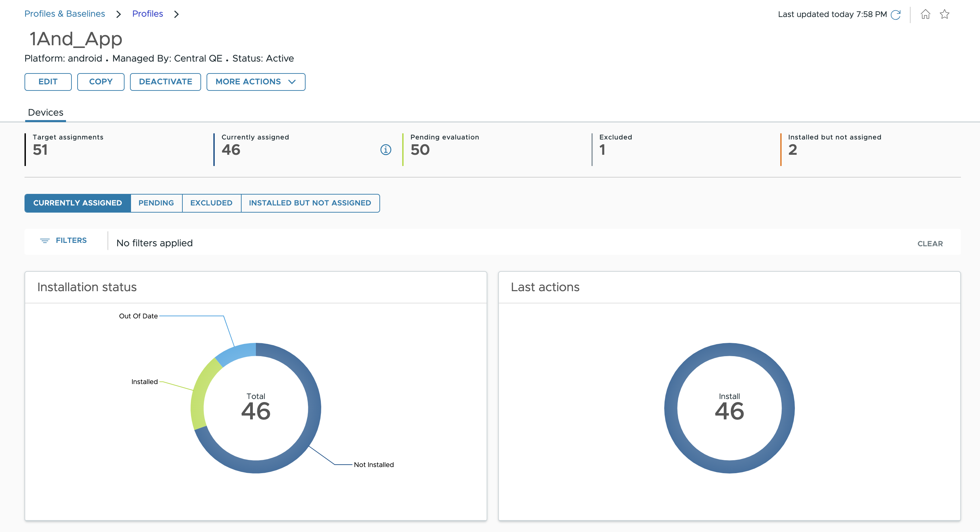Click the Edit button
The image size is (980, 532).
click(x=48, y=82)
